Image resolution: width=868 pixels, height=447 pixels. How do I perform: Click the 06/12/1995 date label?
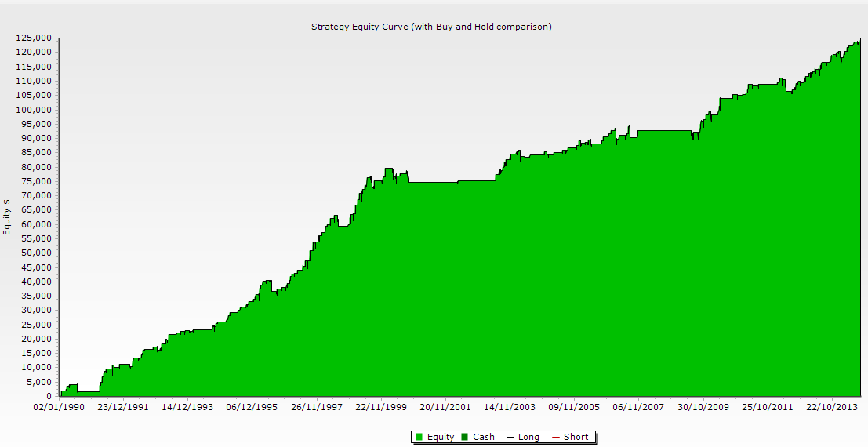[x=252, y=407]
